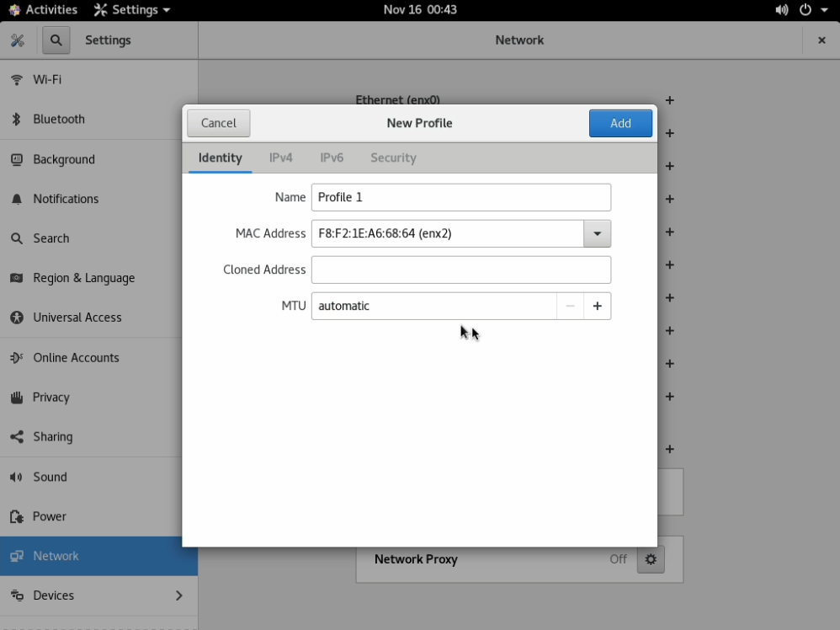Click the Add button
This screenshot has width=840, height=630.
pyautogui.click(x=620, y=123)
